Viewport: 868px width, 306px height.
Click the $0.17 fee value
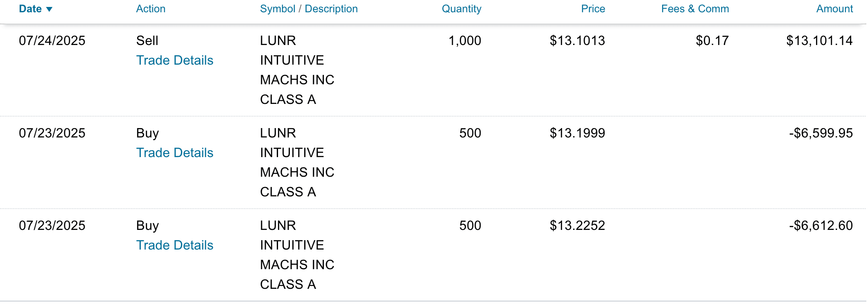tap(712, 41)
